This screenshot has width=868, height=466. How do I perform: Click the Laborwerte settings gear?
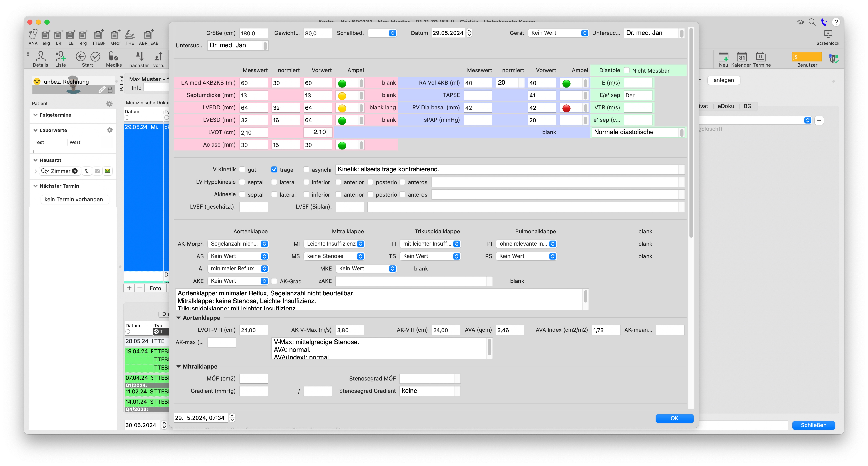coord(109,130)
